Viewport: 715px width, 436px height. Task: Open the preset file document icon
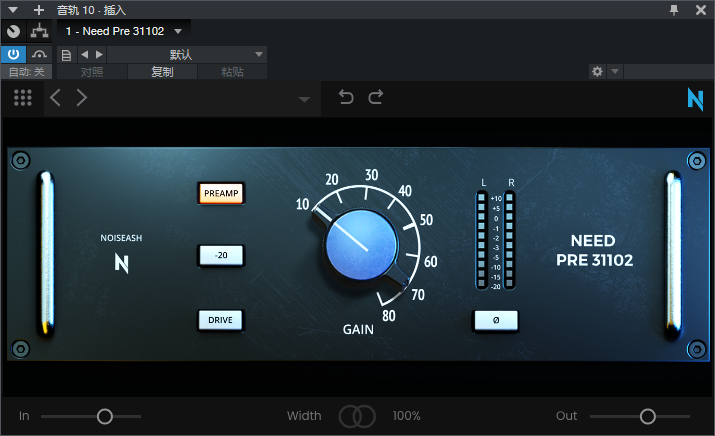pyautogui.click(x=66, y=55)
